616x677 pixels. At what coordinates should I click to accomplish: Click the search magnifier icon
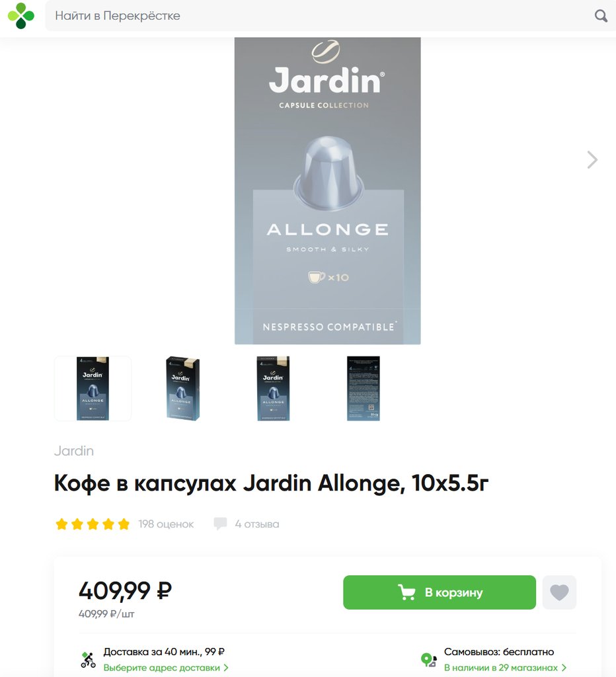[x=600, y=16]
